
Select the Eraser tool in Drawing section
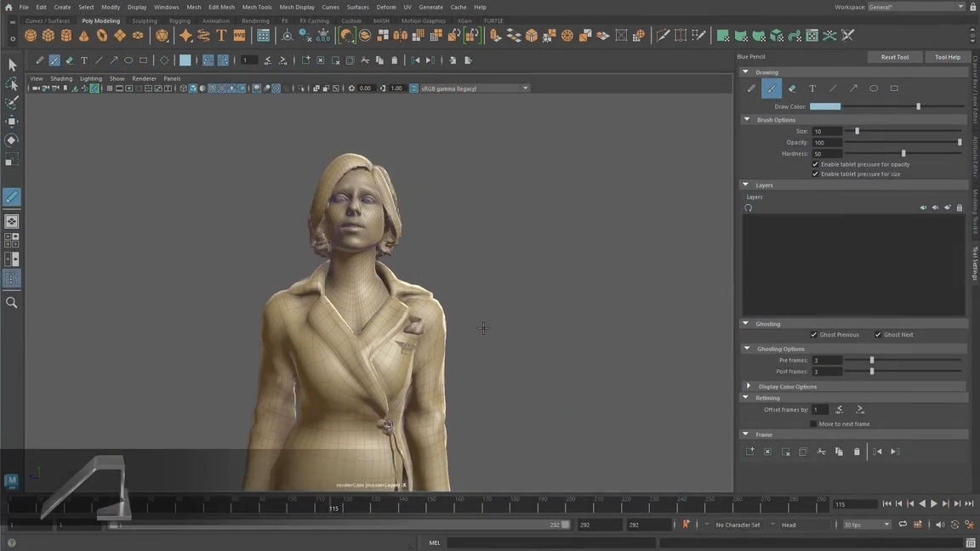(792, 88)
